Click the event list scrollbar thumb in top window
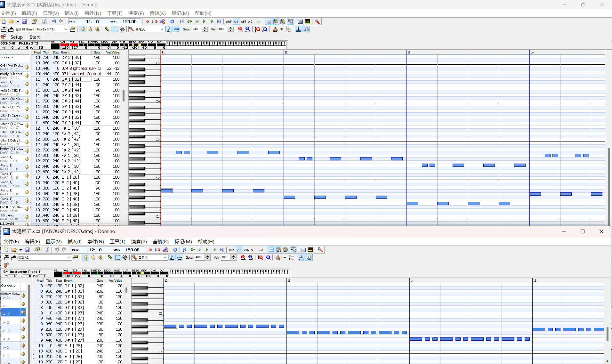The width and height of the screenshot is (612, 364). (124, 95)
